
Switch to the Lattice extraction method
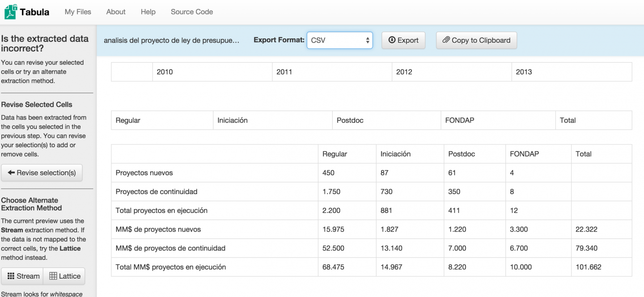(64, 276)
